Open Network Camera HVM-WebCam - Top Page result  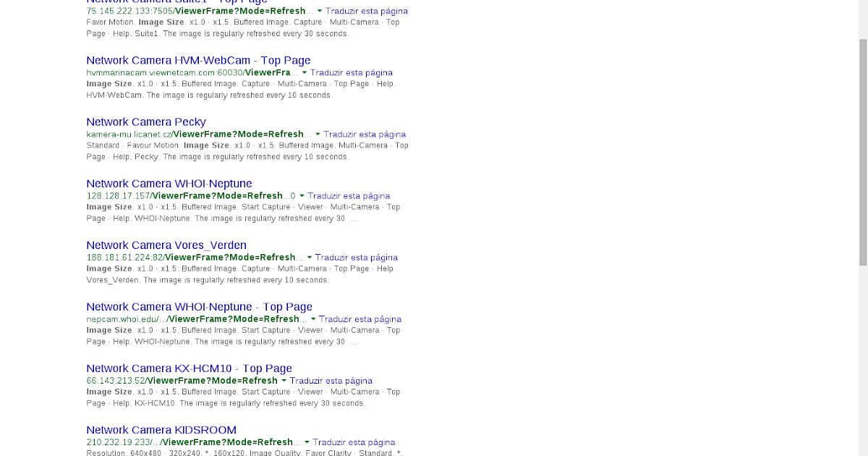198,61
